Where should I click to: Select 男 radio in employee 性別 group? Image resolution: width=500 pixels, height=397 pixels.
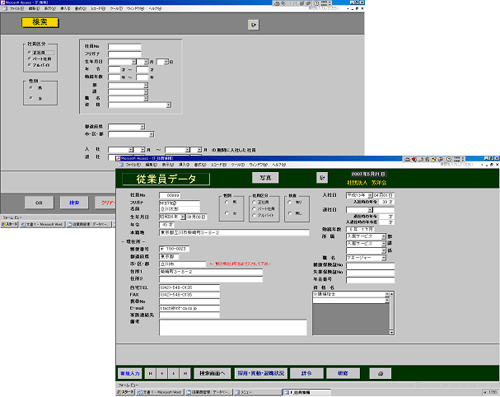pyautogui.click(x=227, y=202)
